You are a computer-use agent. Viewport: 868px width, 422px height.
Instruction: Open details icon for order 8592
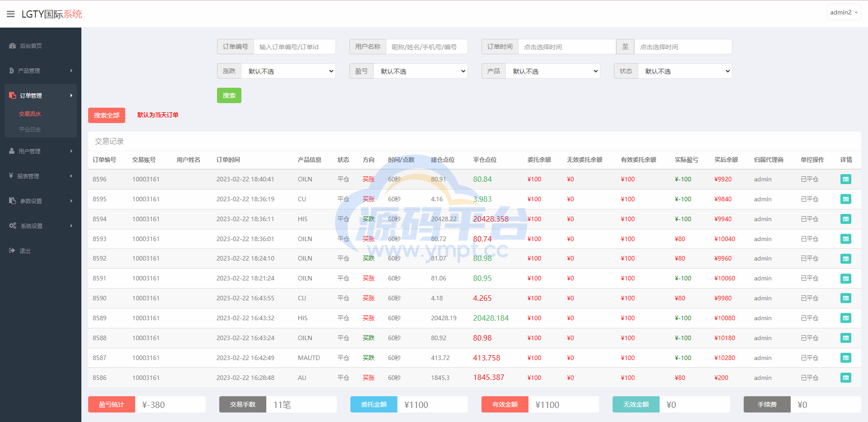coord(845,259)
